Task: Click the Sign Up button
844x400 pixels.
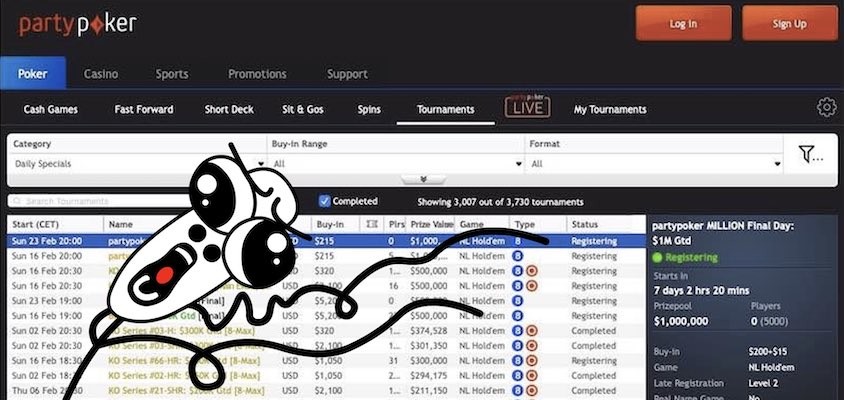Action: tap(790, 23)
